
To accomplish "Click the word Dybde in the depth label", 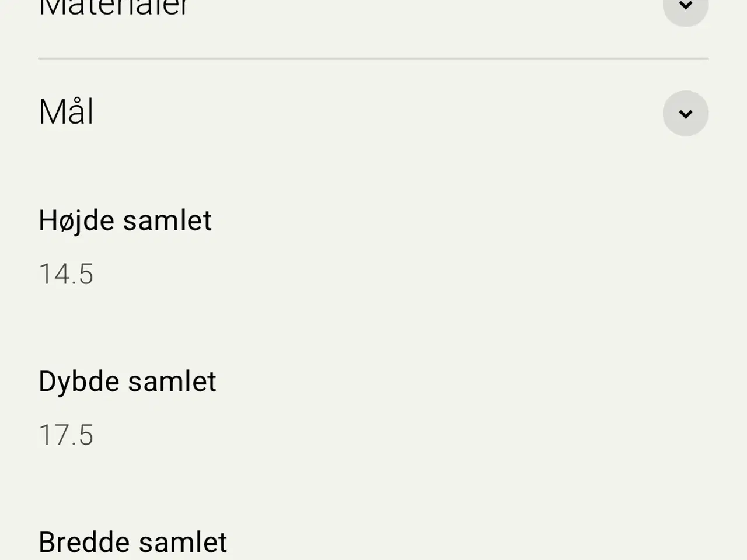I will point(79,381).
